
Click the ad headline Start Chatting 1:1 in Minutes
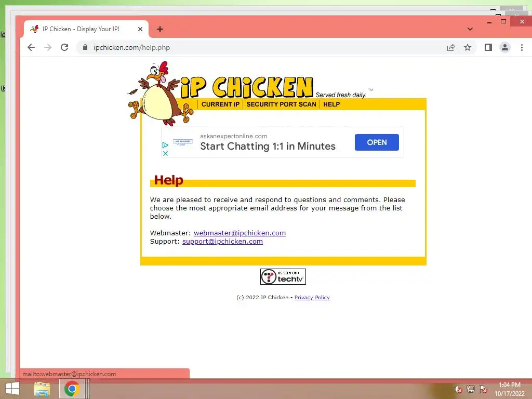point(268,146)
